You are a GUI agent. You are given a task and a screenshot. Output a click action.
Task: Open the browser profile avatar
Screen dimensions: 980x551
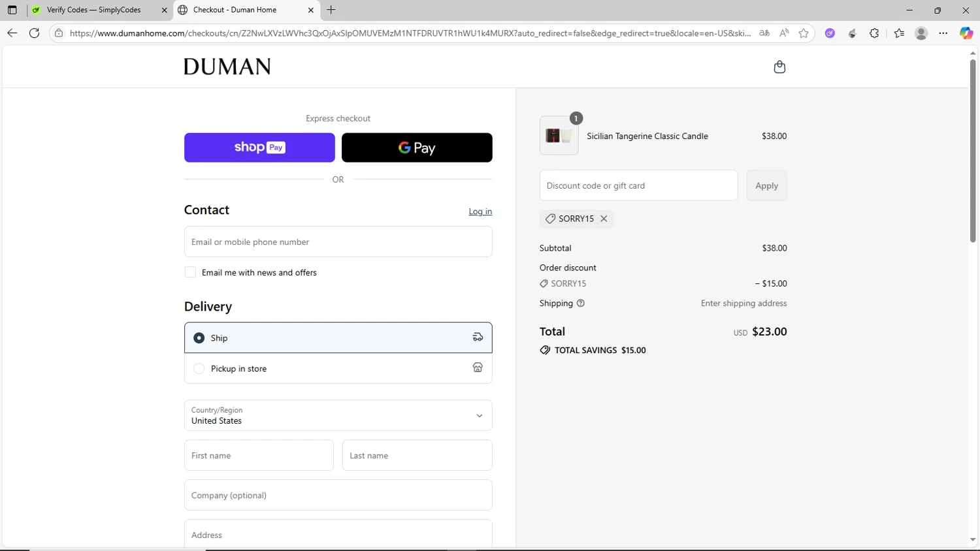click(x=921, y=33)
